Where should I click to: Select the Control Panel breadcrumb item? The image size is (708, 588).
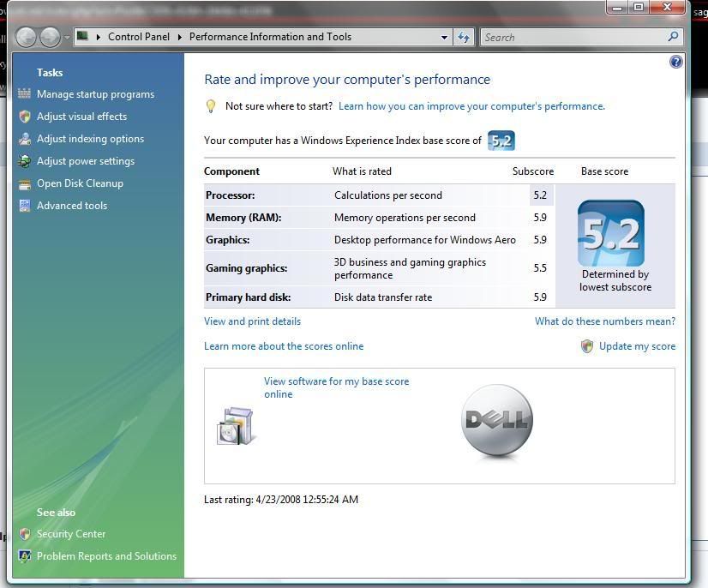coord(140,37)
